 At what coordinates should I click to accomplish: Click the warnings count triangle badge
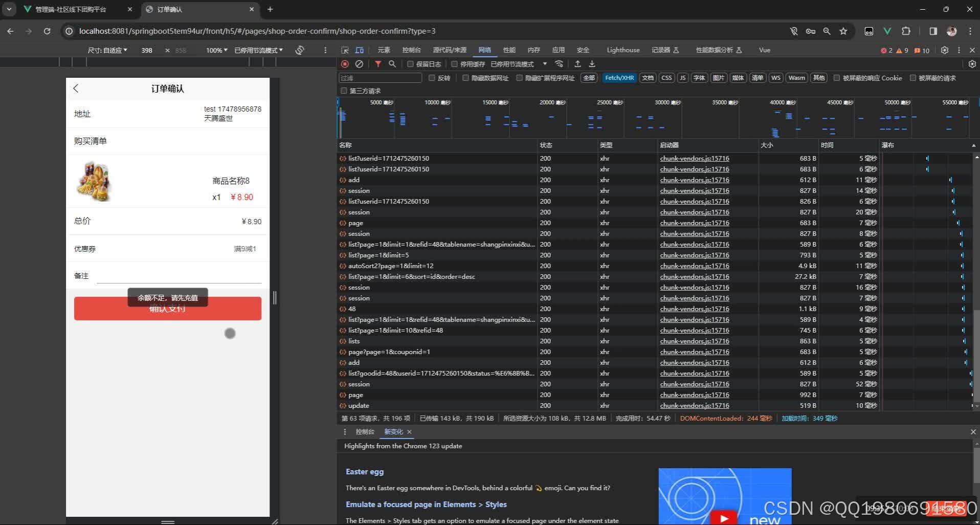902,50
